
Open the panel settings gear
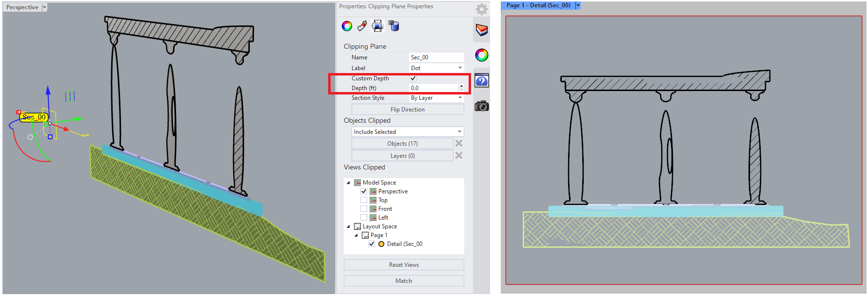click(481, 9)
